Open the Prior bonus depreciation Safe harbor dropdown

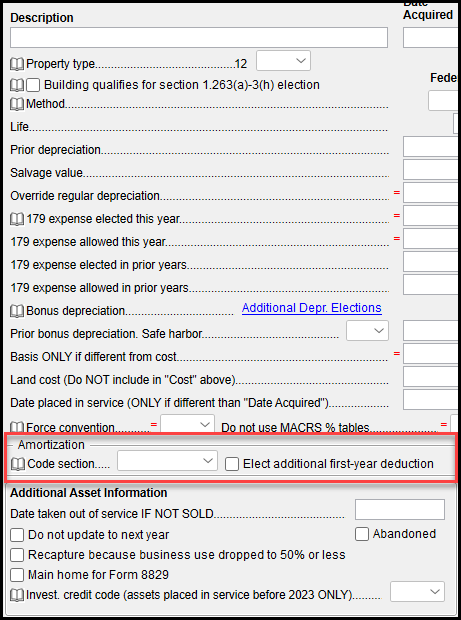(x=367, y=331)
